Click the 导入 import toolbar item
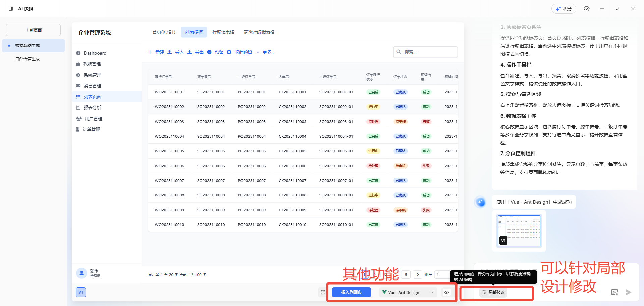Viewport: 644px width, 306px height. pos(176,52)
